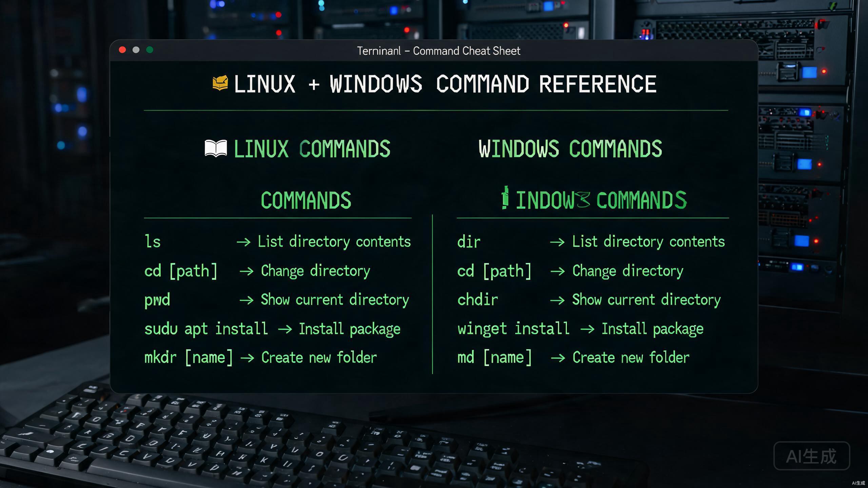Click 'Show current directory' in the chdir row
This screenshot has width=868, height=488.
pyautogui.click(x=647, y=300)
